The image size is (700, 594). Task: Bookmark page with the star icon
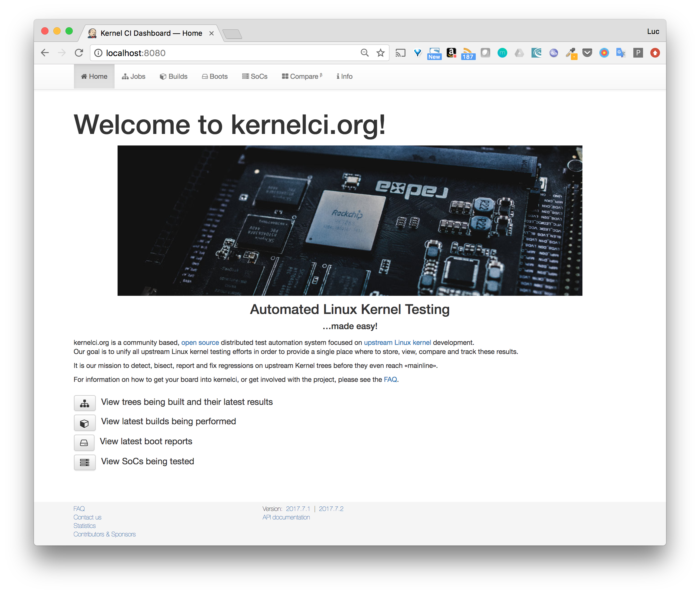pos(381,53)
